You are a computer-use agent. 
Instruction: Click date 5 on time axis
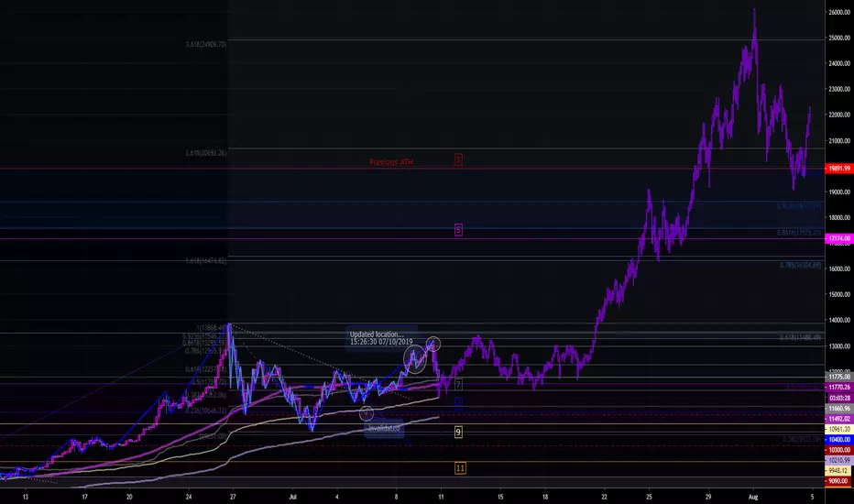tap(812, 497)
